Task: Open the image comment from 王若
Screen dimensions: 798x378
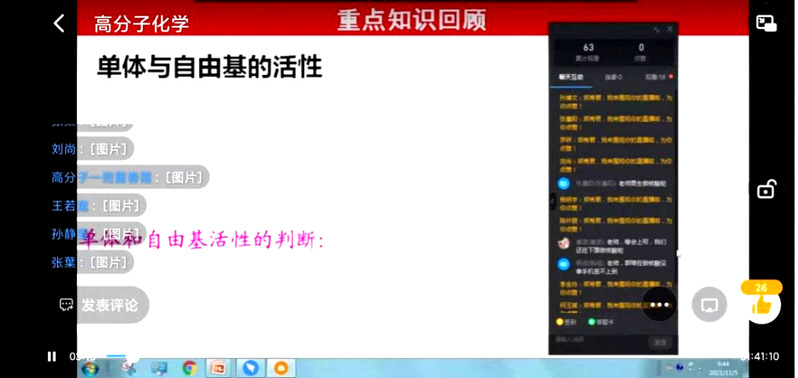Action: click(x=98, y=206)
